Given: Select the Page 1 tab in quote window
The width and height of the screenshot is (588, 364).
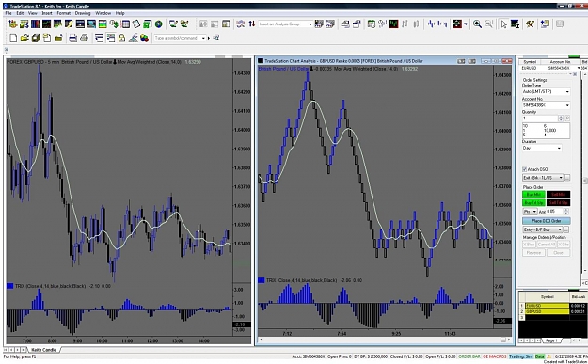Looking at the screenshot, I should 552,340.
